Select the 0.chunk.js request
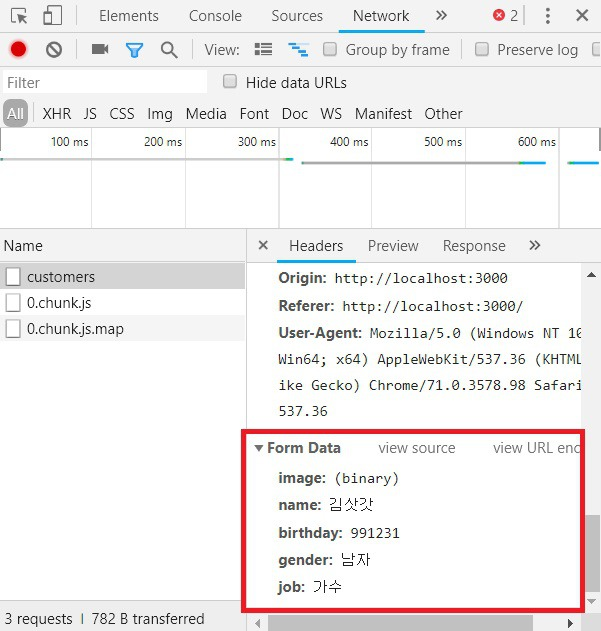Screen dimensions: 601x631 coord(59,302)
